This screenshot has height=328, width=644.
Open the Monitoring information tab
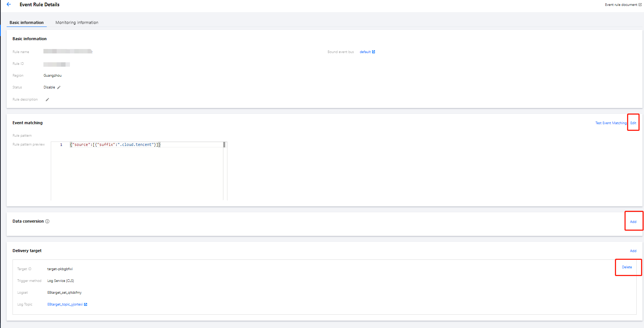point(77,22)
